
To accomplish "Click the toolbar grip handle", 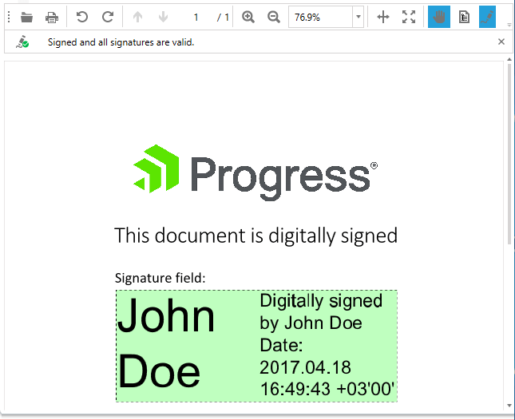I will [x=9, y=17].
